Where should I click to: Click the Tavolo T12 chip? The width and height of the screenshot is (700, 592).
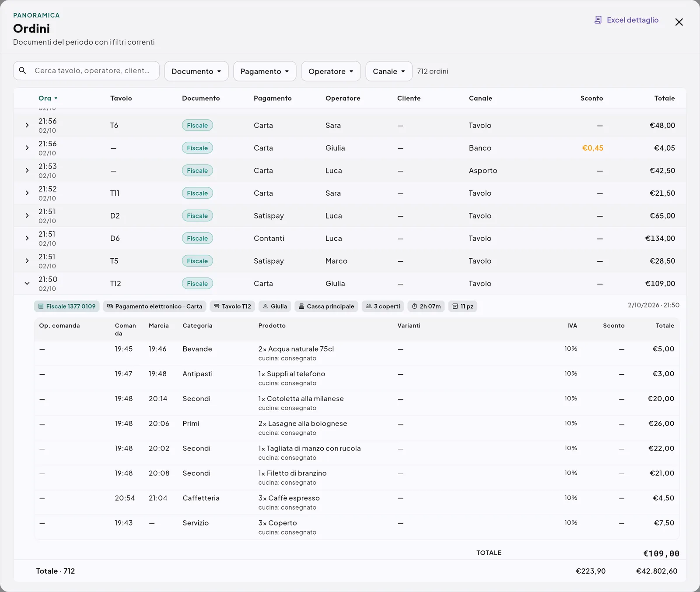[232, 306]
